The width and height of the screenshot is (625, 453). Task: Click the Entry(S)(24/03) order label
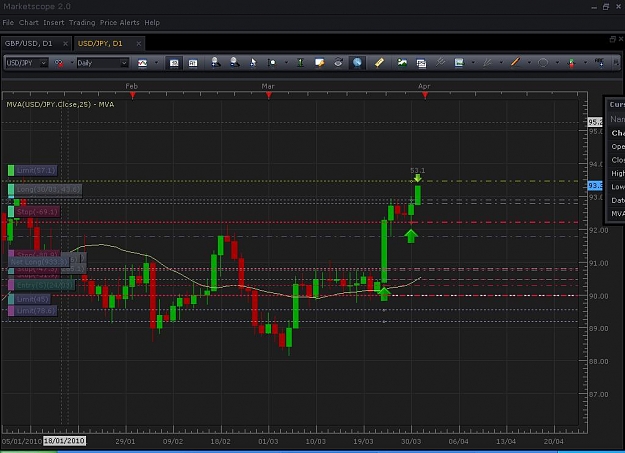[41, 285]
